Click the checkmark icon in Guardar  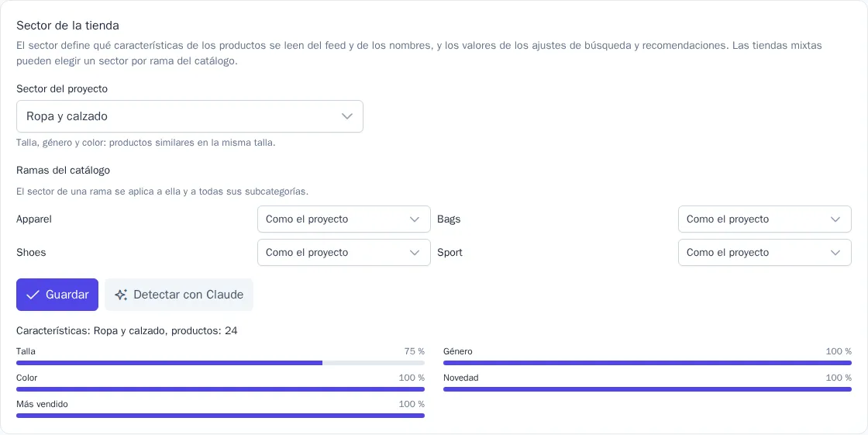tap(33, 295)
